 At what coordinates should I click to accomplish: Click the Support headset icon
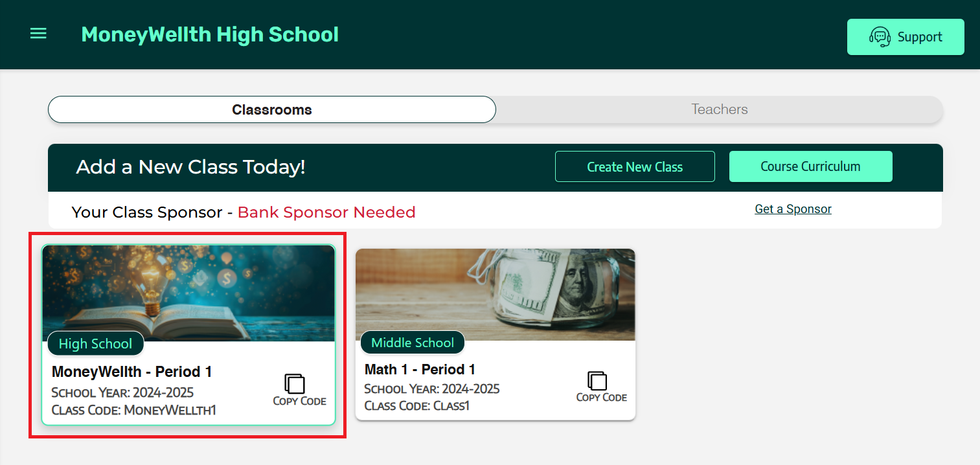pyautogui.click(x=880, y=37)
